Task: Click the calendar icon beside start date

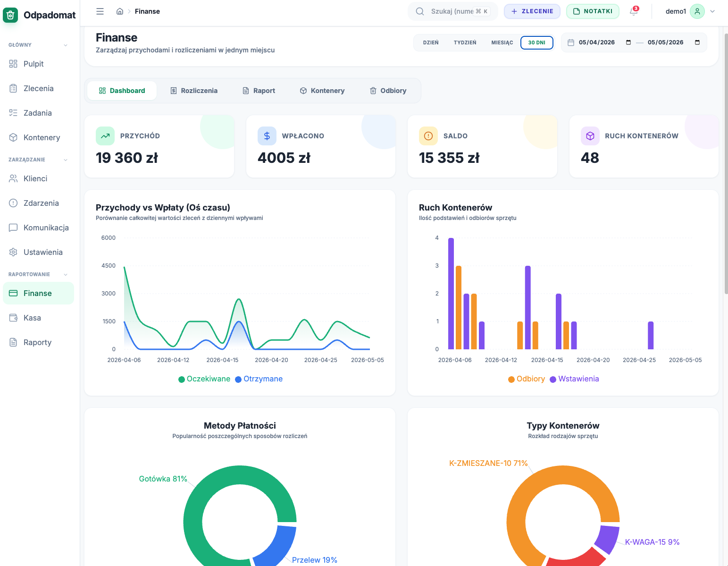Action: click(571, 42)
